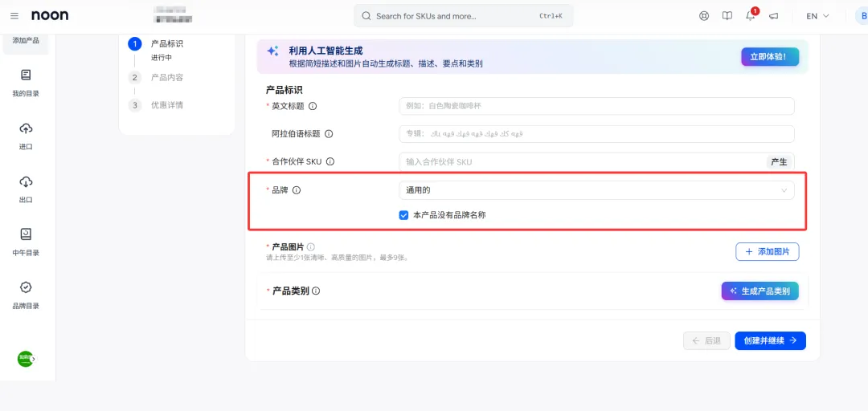Click 生成产品类别 button
The width and height of the screenshot is (868, 411).
click(760, 291)
